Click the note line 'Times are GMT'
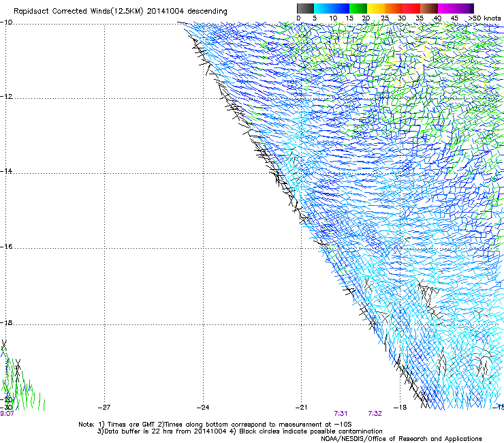The image size is (504, 443). [131, 425]
